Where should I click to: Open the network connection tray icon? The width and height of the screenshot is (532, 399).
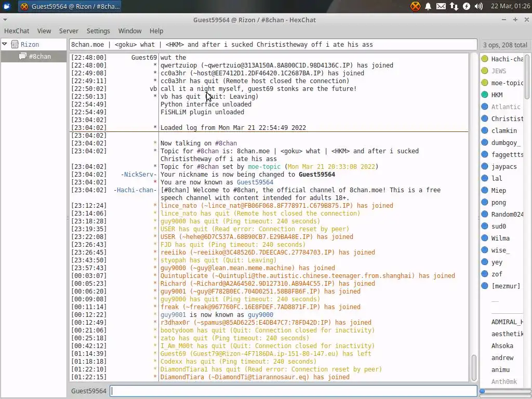[x=454, y=6]
